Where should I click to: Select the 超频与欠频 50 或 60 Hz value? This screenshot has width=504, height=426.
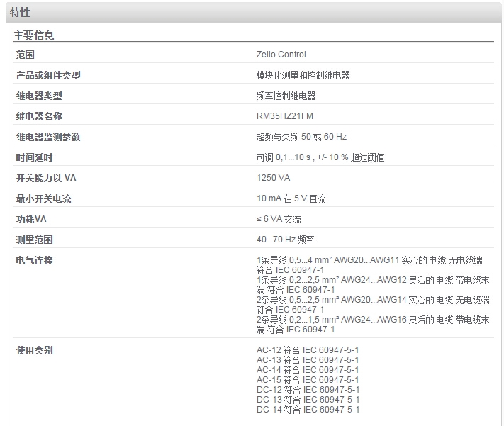coord(301,137)
